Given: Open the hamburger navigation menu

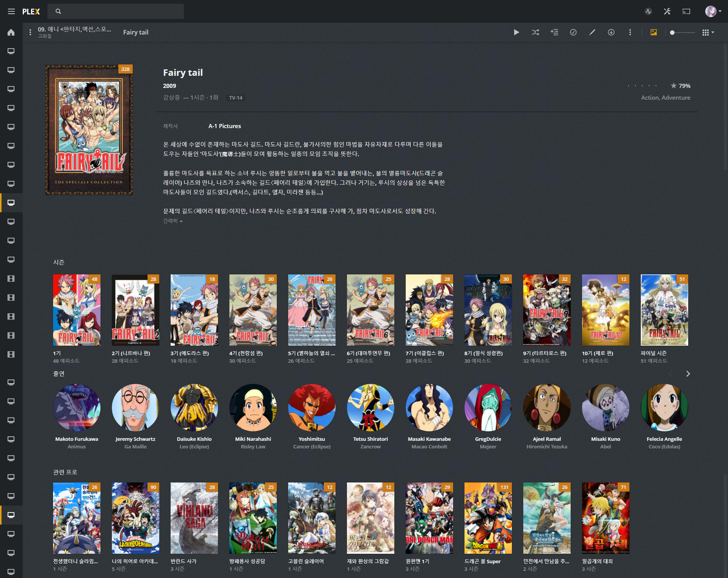Looking at the screenshot, I should tap(11, 11).
